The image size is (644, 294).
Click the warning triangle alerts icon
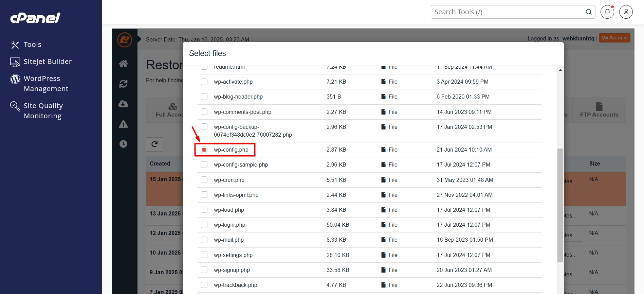tap(124, 124)
